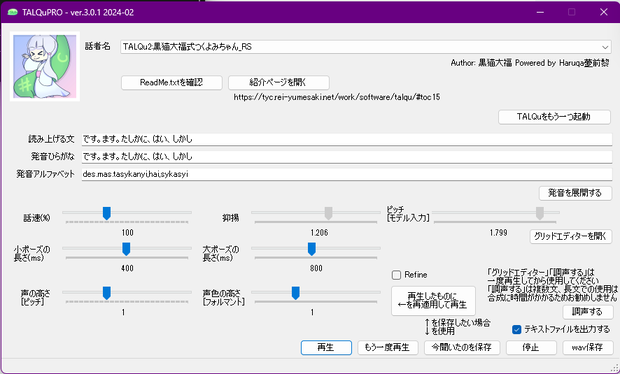
Task: Click the Author 黒猫大福 credit text
Action: click(x=529, y=63)
